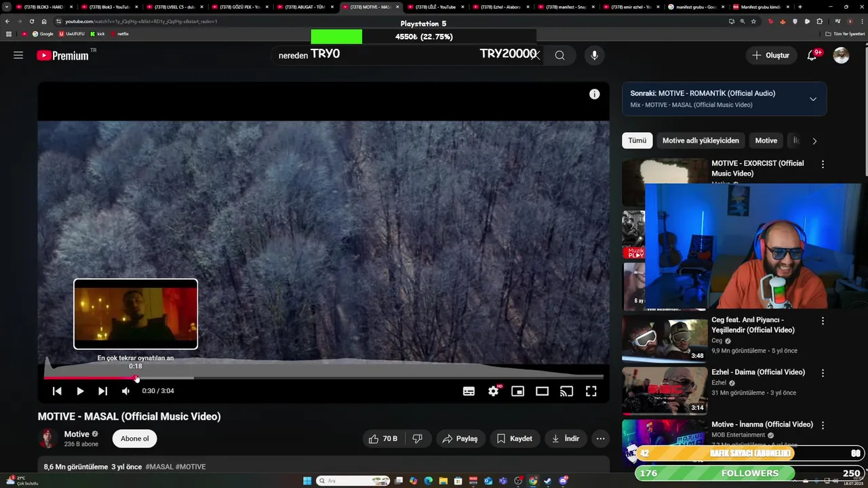Skip to the next video
Image resolution: width=868 pixels, height=488 pixels.
point(102,391)
